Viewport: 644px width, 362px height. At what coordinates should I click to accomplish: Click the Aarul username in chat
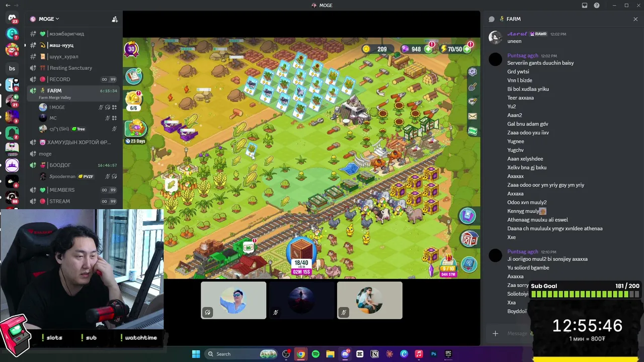pos(517,34)
